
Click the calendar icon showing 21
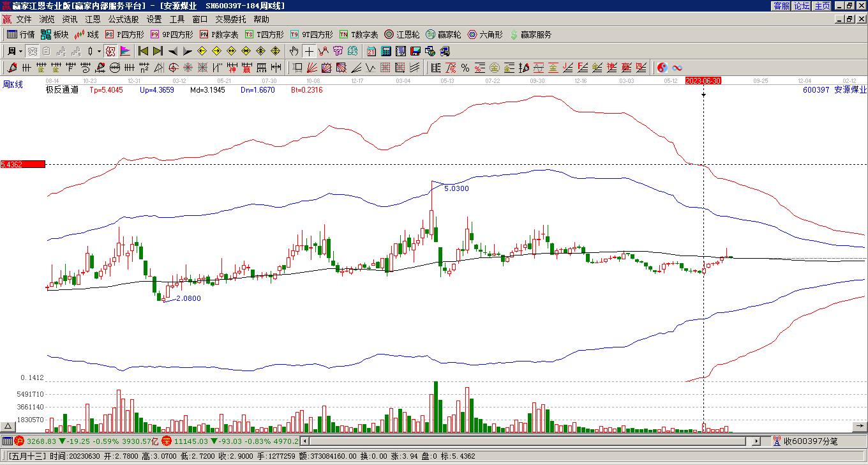point(371,51)
